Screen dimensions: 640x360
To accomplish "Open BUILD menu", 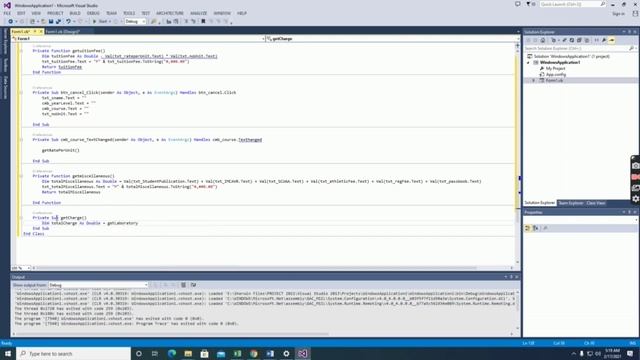I will [x=75, y=13].
